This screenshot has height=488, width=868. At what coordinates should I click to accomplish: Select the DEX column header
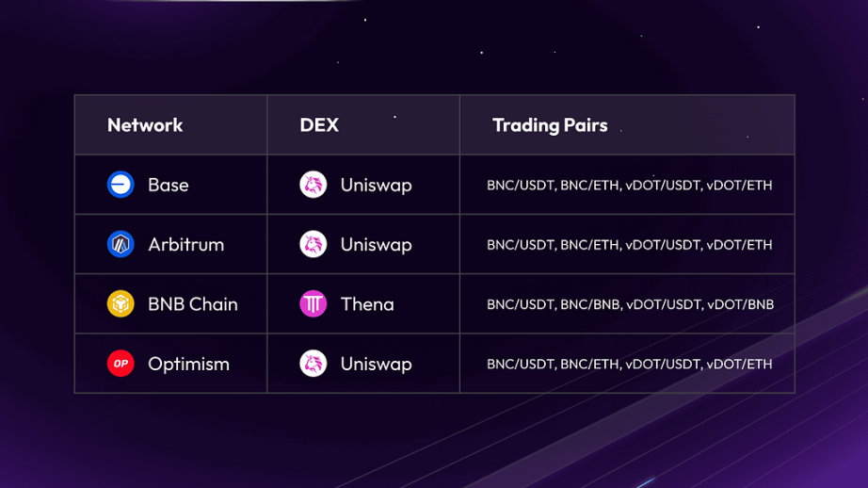point(319,125)
